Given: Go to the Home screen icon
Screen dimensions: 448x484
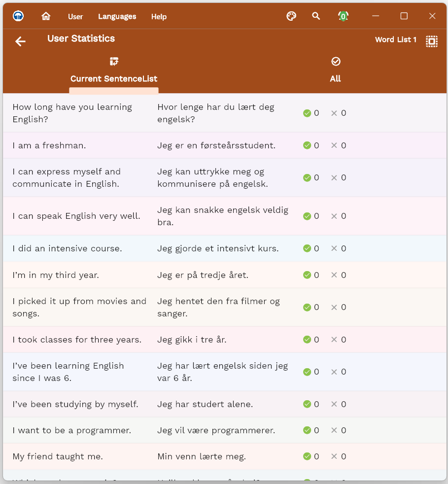Looking at the screenshot, I should point(46,16).
